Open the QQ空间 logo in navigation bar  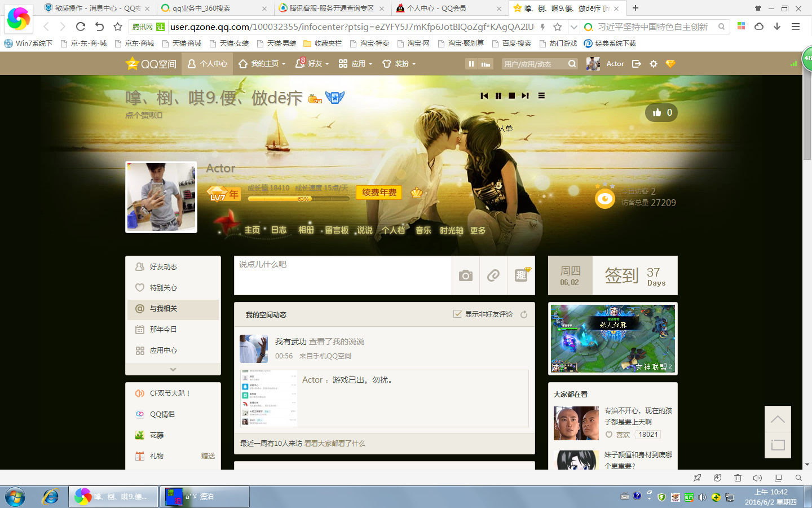coord(151,64)
